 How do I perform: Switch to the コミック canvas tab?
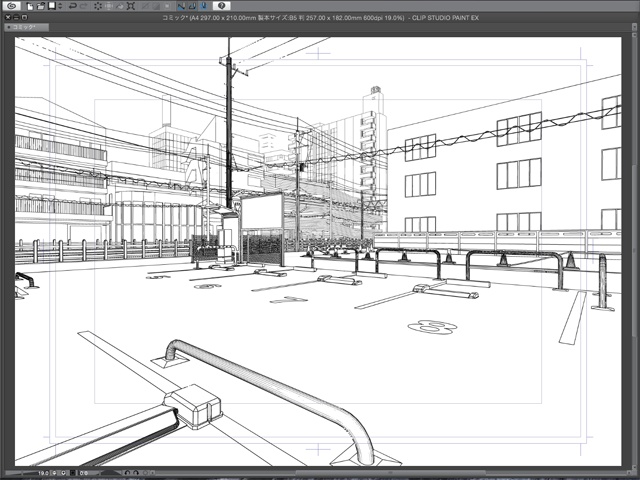pos(27,27)
